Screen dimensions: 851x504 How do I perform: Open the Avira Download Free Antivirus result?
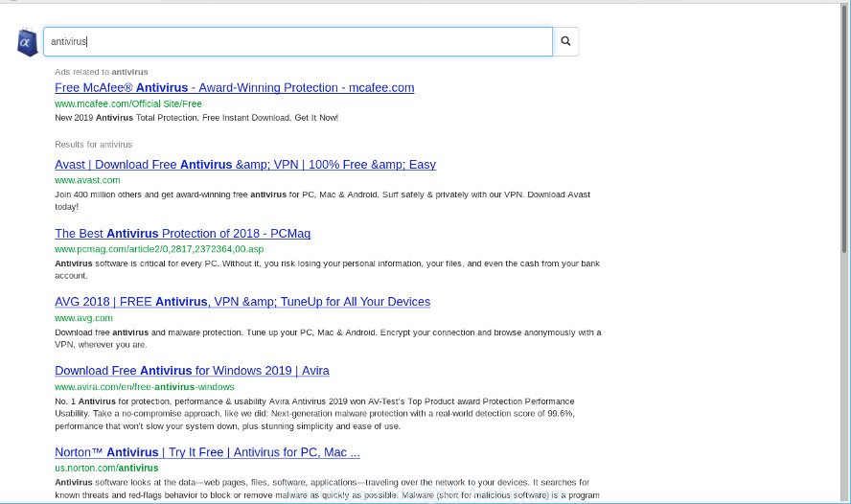pyautogui.click(x=192, y=371)
